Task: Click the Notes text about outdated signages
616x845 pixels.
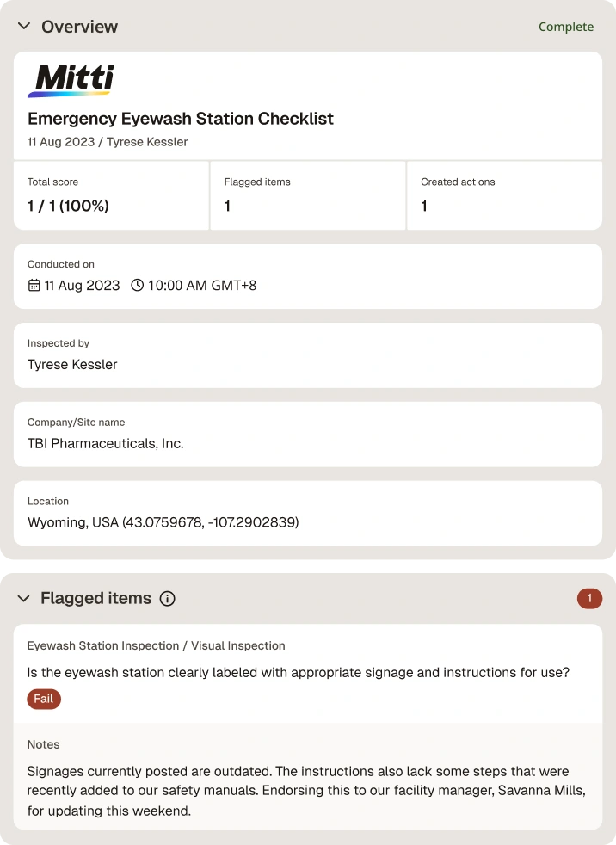Action: coord(306,791)
